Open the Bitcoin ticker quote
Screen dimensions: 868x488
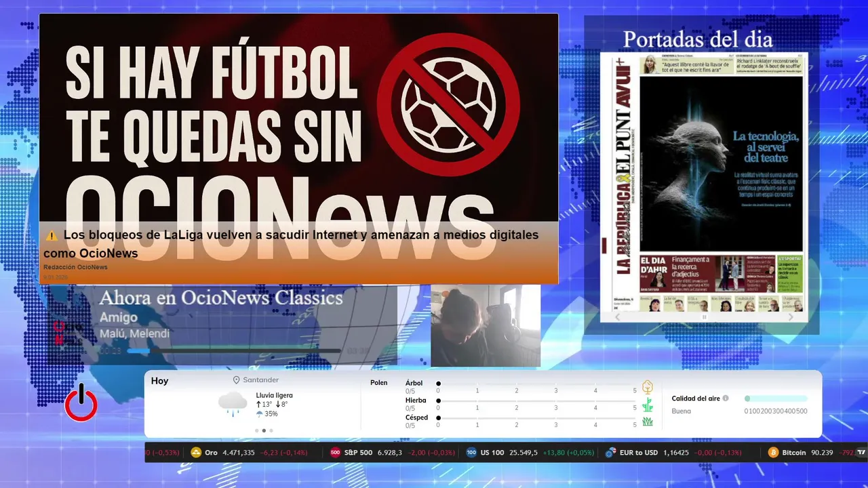pyautogui.click(x=811, y=452)
